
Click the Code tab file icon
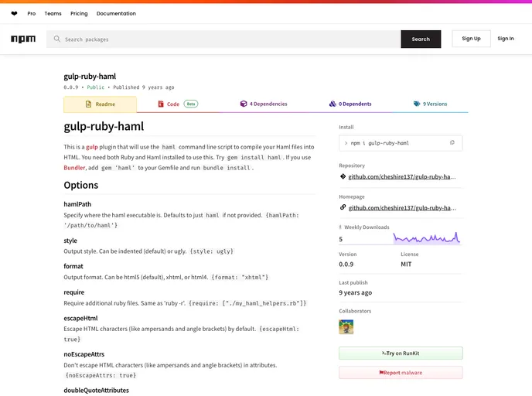161,104
